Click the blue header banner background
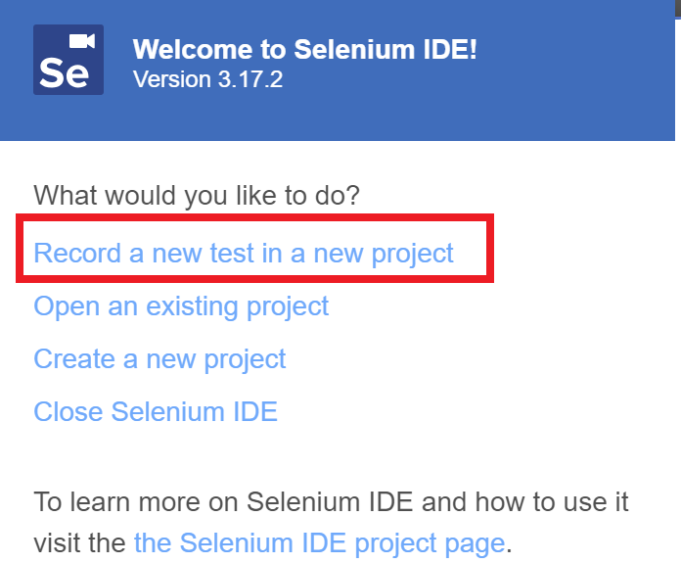The height and width of the screenshot is (563, 681). coord(565,87)
